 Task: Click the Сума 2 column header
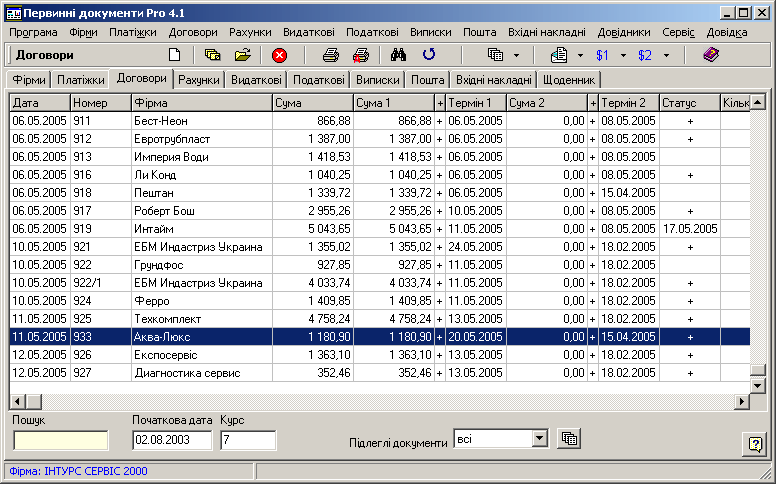[x=547, y=103]
